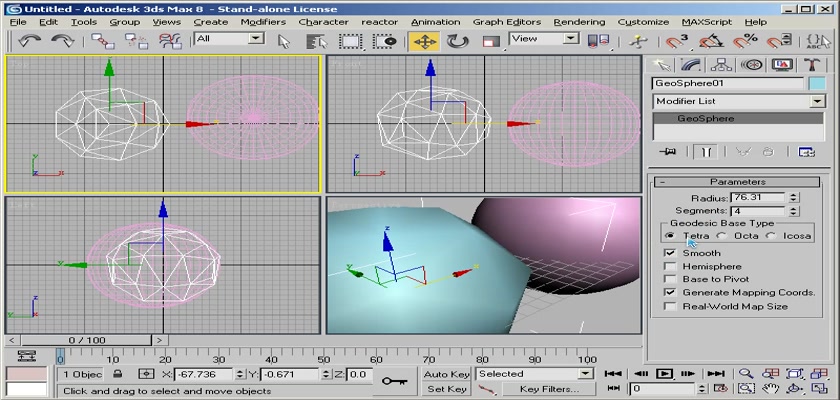840x400 pixels.
Task: Click the 0 / 100 time slider
Action: [x=87, y=340]
